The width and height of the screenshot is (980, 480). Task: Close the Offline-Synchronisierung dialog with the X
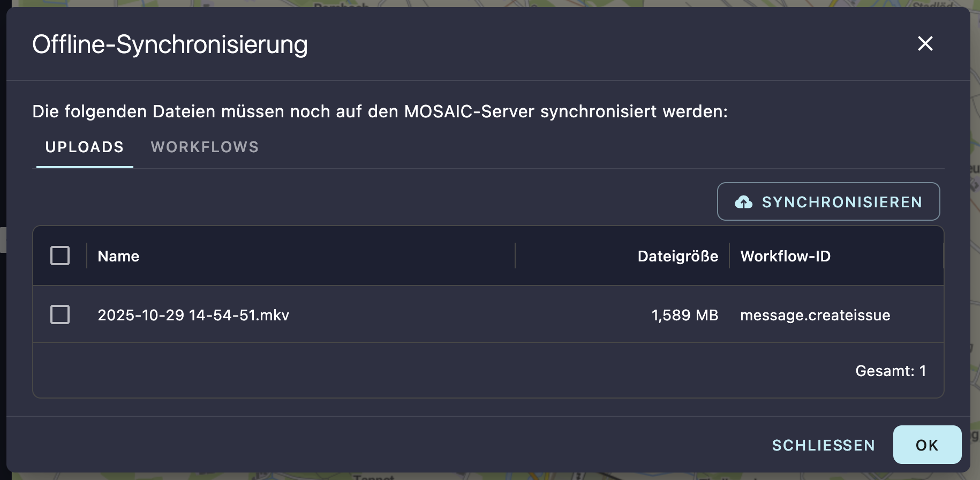[x=925, y=43]
